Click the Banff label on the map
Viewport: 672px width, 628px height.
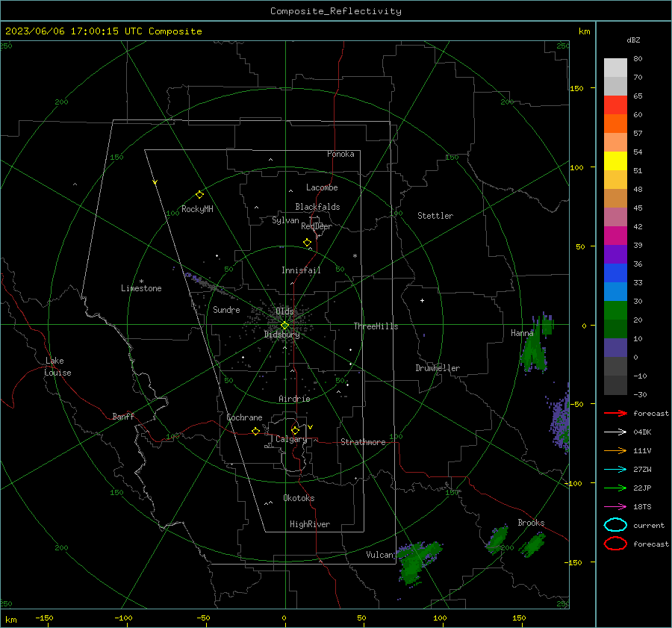(123, 416)
